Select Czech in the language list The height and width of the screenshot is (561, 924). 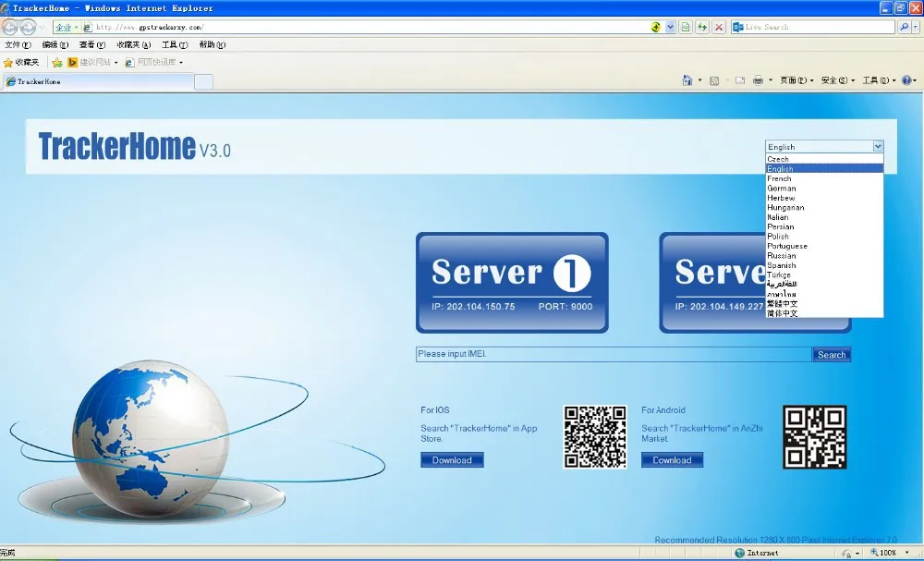pos(824,159)
